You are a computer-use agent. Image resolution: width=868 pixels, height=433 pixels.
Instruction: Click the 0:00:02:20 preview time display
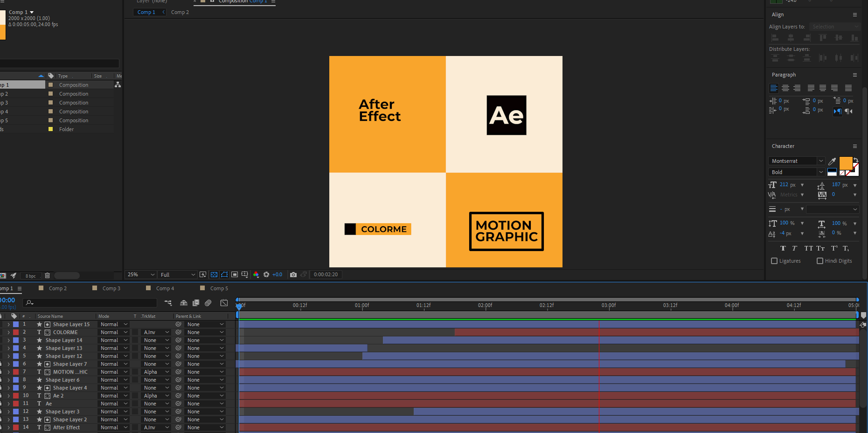[x=326, y=275]
